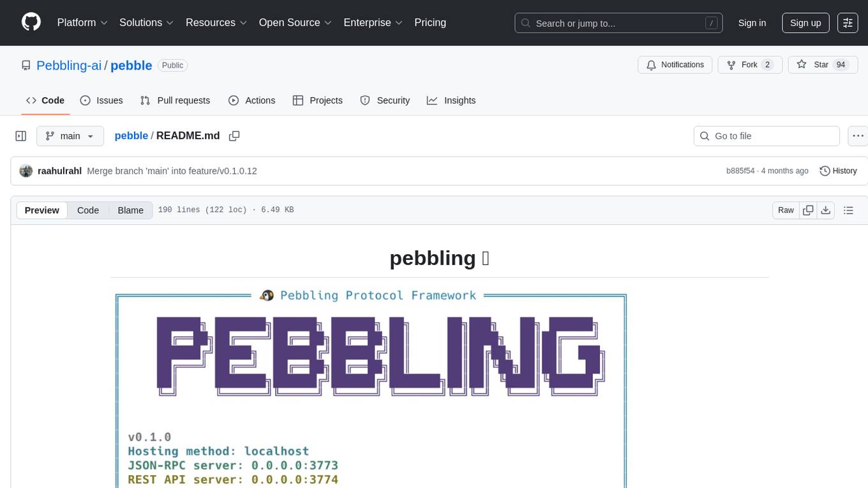Expand the Enterprise menu
Screen dimensions: 868x488
coord(373,22)
